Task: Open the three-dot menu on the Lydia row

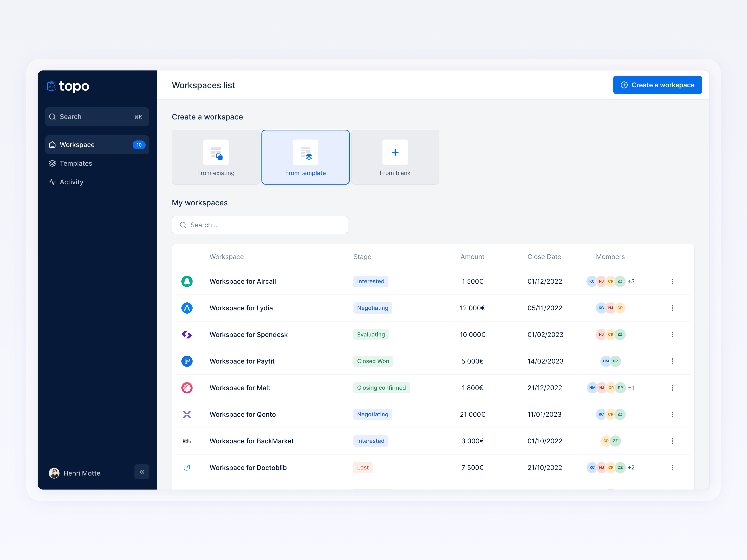Action: 673,308
